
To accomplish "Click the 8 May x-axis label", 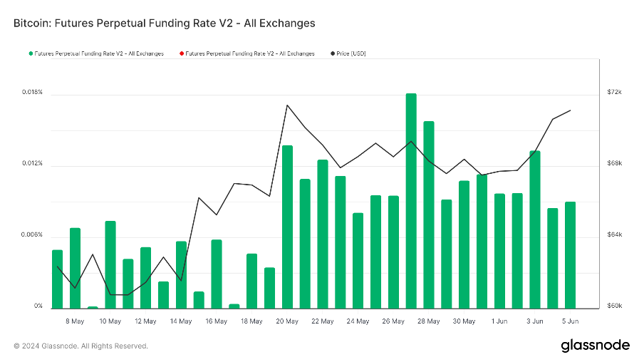I will point(75,321).
